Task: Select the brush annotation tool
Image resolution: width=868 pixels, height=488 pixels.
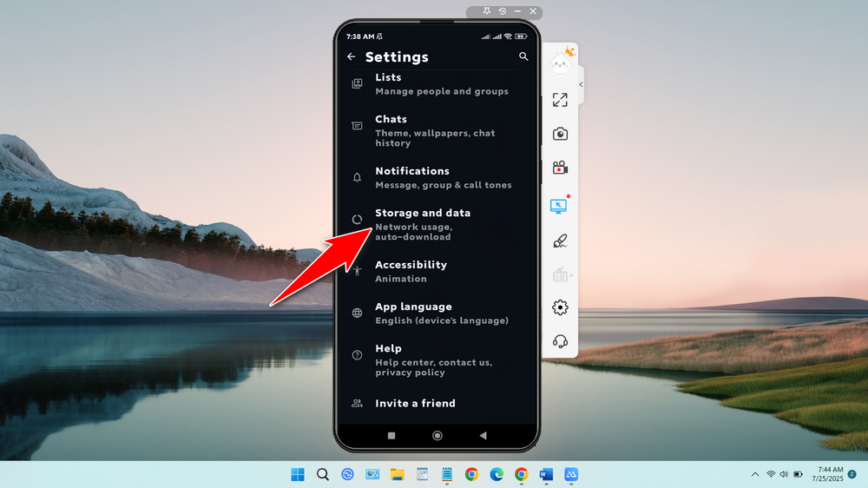Action: click(x=560, y=241)
